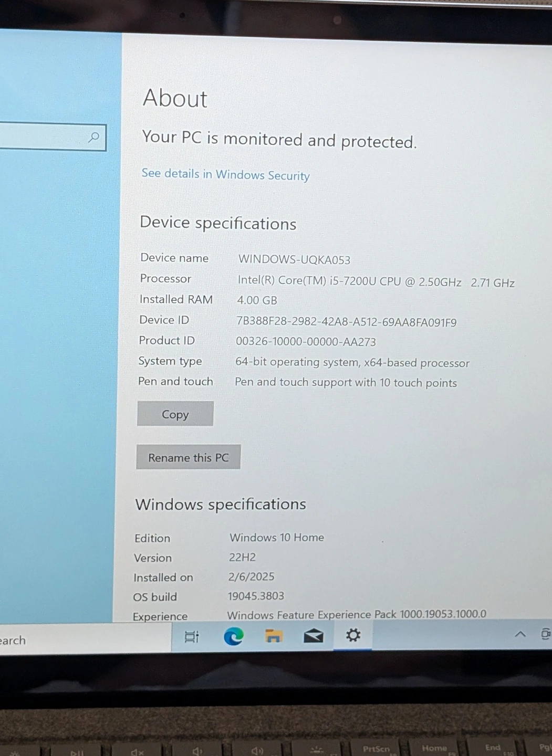This screenshot has width=552, height=756.
Task: Click the Windows specifications heading
Action: (221, 505)
